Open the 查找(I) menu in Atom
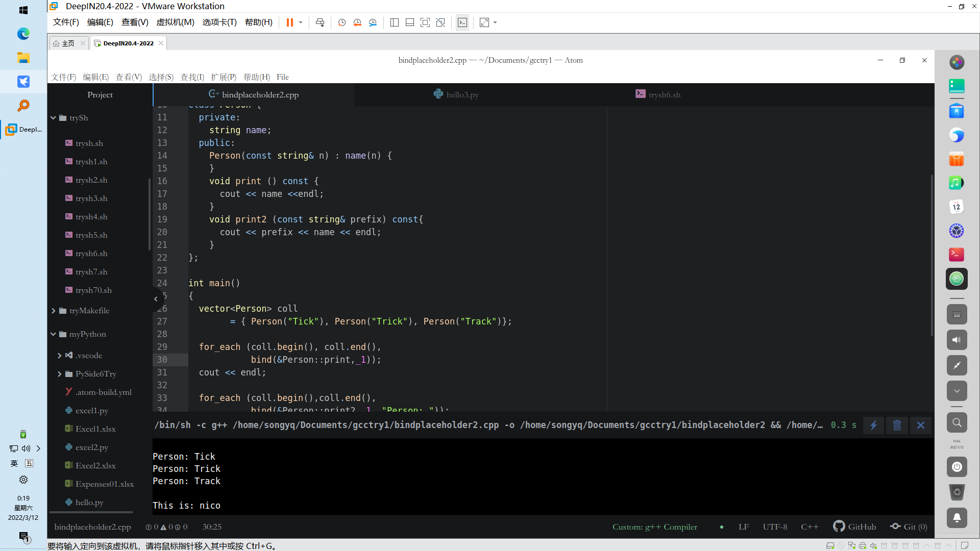The image size is (980, 551). pos(192,77)
